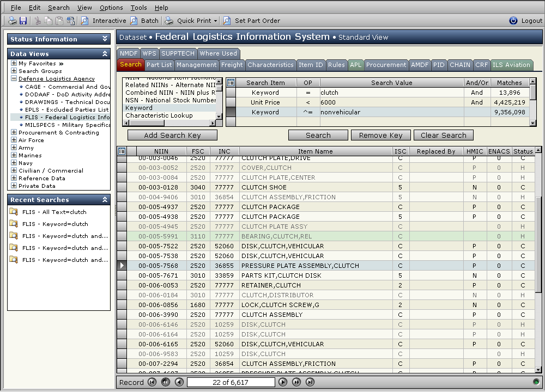Expand the Air Force tree node
The image size is (545, 392).
pyautogui.click(x=14, y=140)
